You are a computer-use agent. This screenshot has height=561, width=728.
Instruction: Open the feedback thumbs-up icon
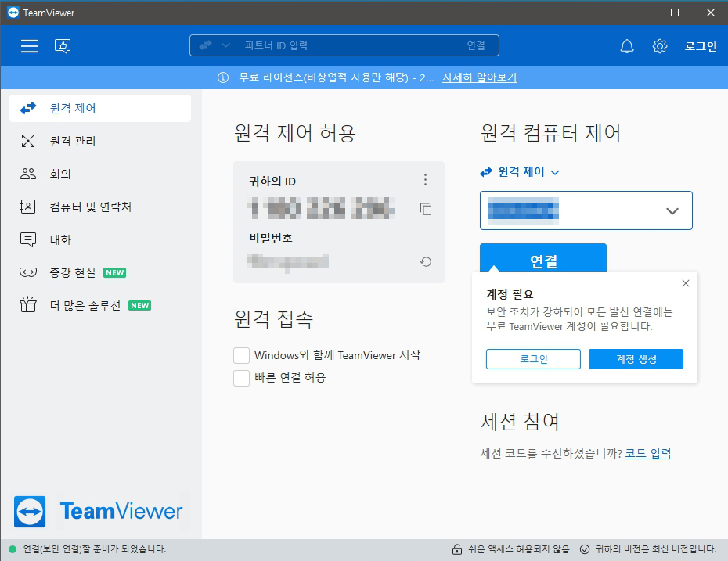(x=63, y=46)
